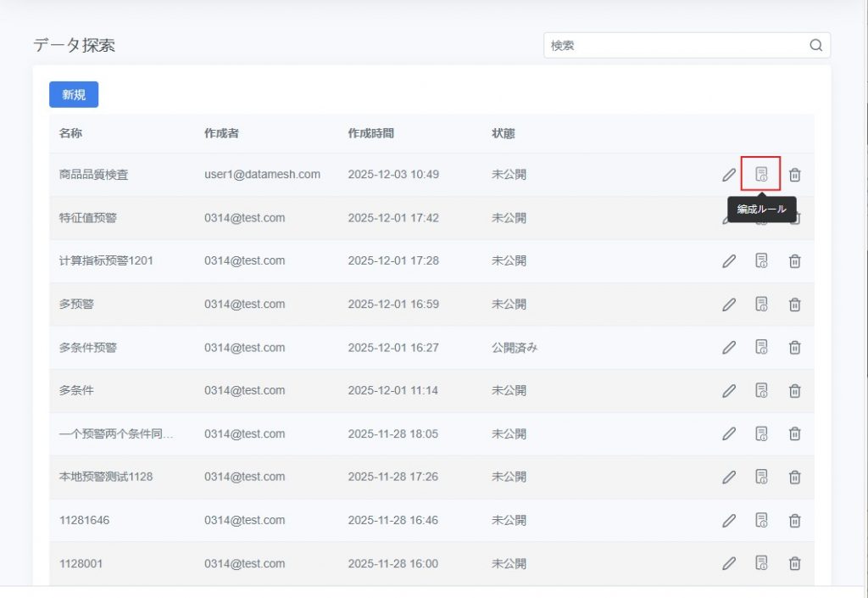Click the 新規 button
This screenshot has width=868, height=598.
pyautogui.click(x=74, y=95)
